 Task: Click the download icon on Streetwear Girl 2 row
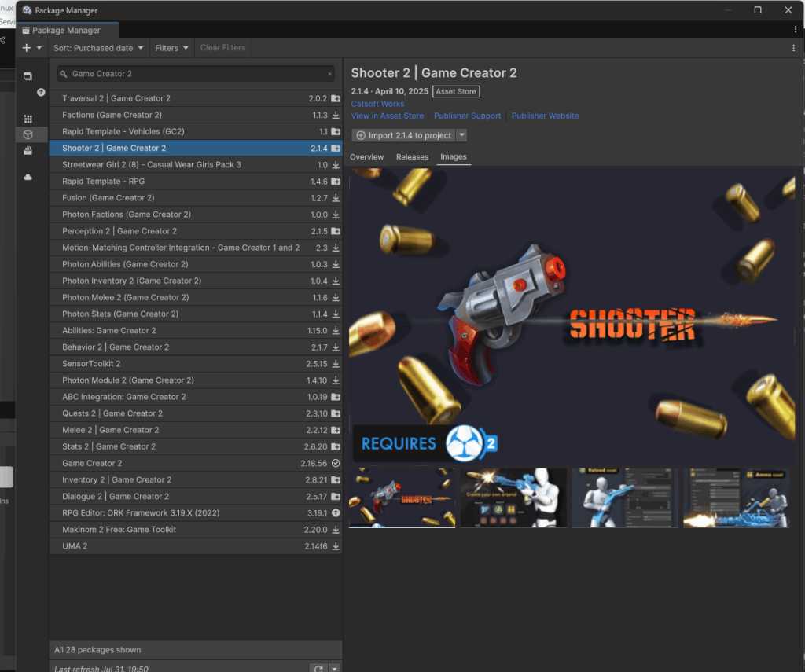335,165
